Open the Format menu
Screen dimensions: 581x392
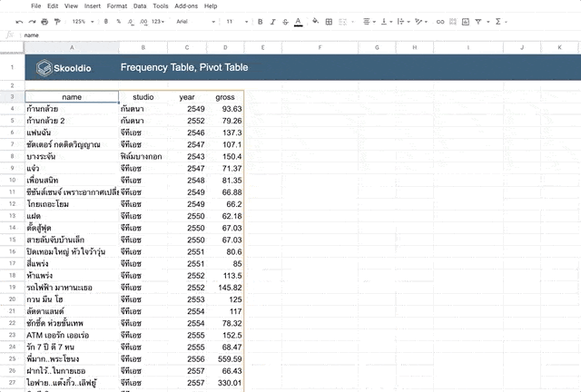pyautogui.click(x=117, y=6)
